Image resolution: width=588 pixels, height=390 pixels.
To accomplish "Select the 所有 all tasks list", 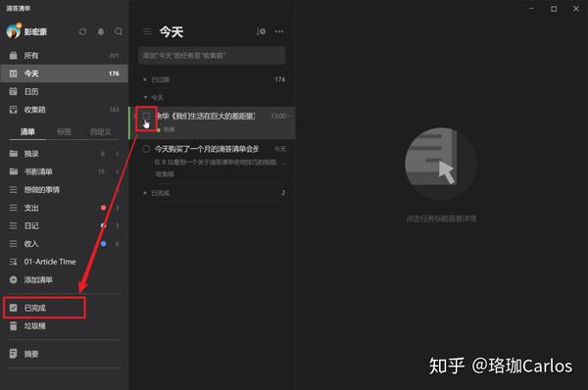I will [64, 56].
